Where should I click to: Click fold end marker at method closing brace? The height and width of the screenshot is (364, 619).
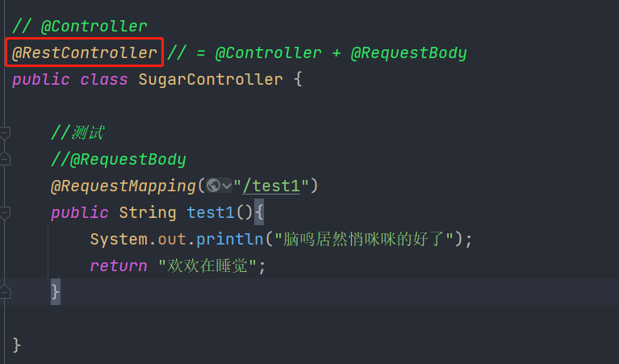click(x=5, y=290)
